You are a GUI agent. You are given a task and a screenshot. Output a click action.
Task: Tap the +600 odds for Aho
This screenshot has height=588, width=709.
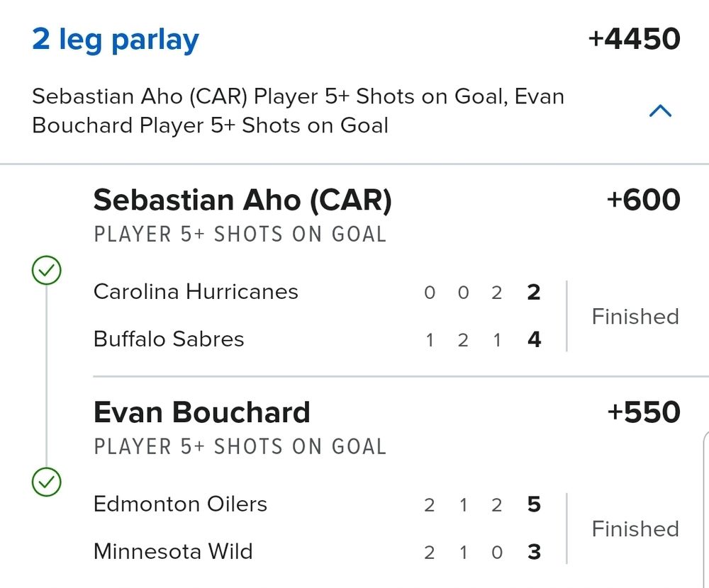pyautogui.click(x=643, y=200)
